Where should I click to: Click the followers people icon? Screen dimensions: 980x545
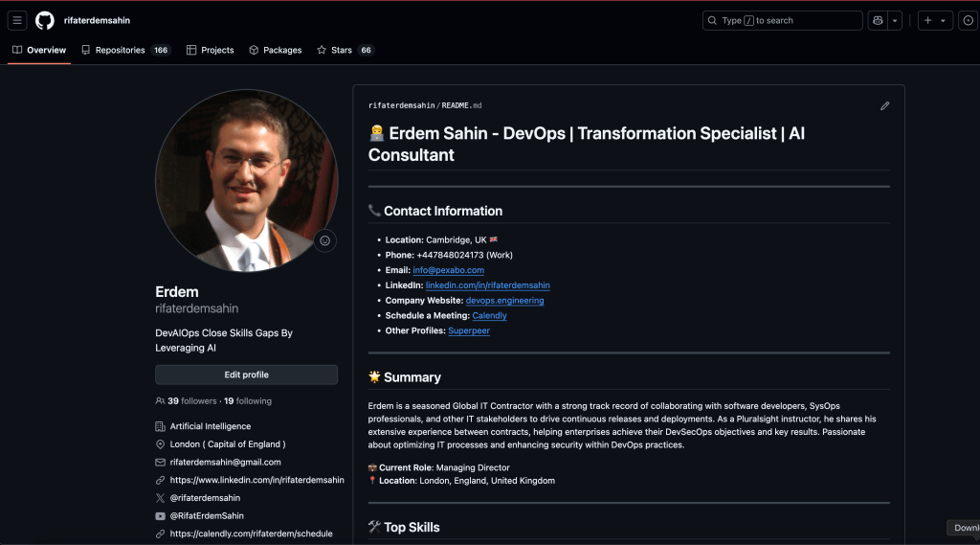pyautogui.click(x=160, y=401)
